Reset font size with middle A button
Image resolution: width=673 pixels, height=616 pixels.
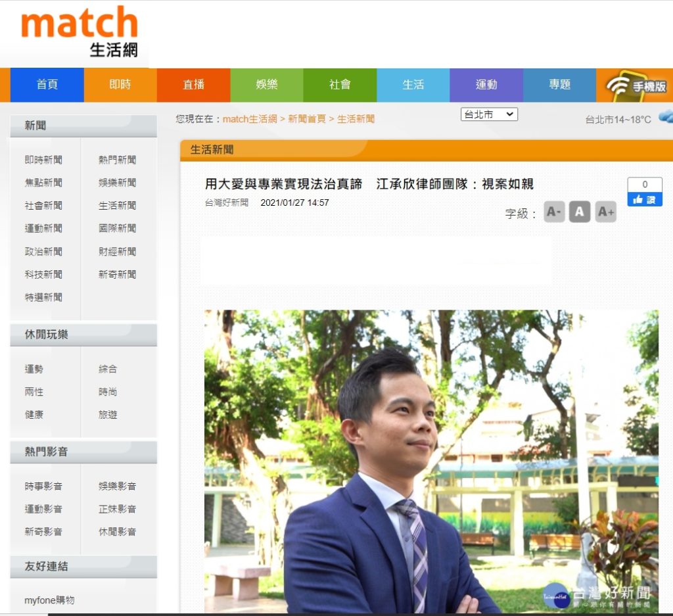(x=579, y=212)
